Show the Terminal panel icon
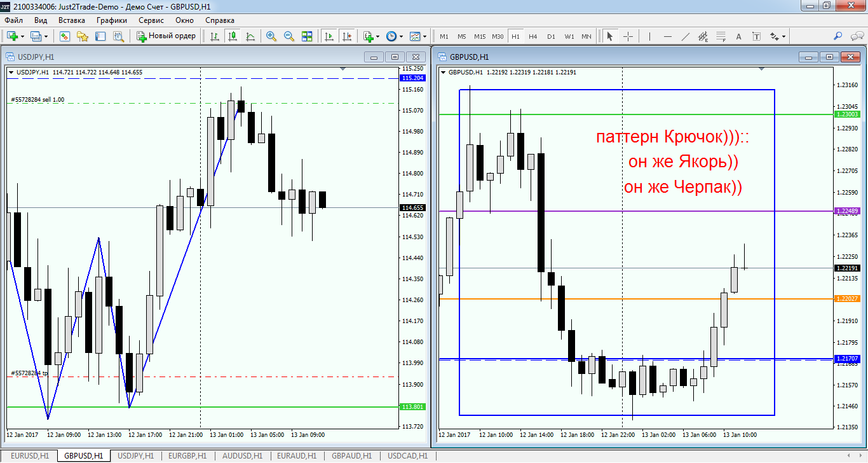The height and width of the screenshot is (463, 868). click(x=100, y=36)
